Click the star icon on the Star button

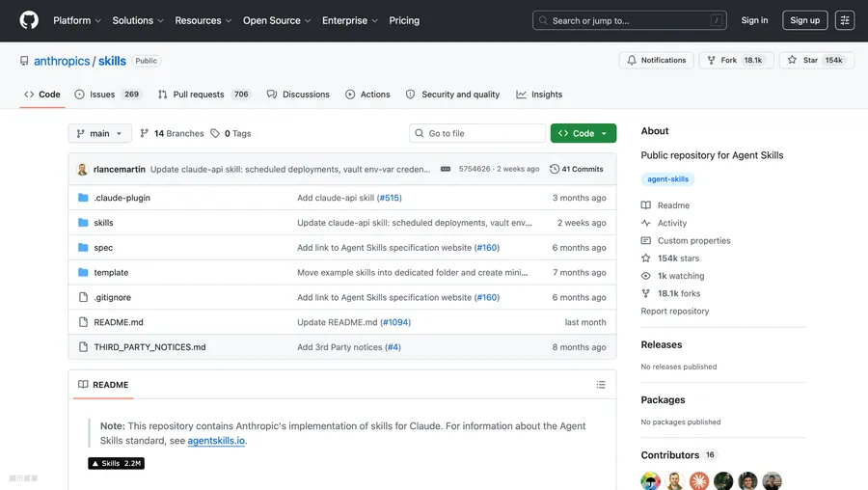tap(792, 60)
